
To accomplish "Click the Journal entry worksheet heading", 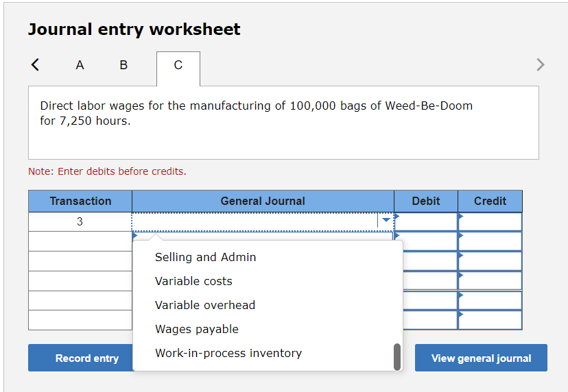I will click(134, 29).
